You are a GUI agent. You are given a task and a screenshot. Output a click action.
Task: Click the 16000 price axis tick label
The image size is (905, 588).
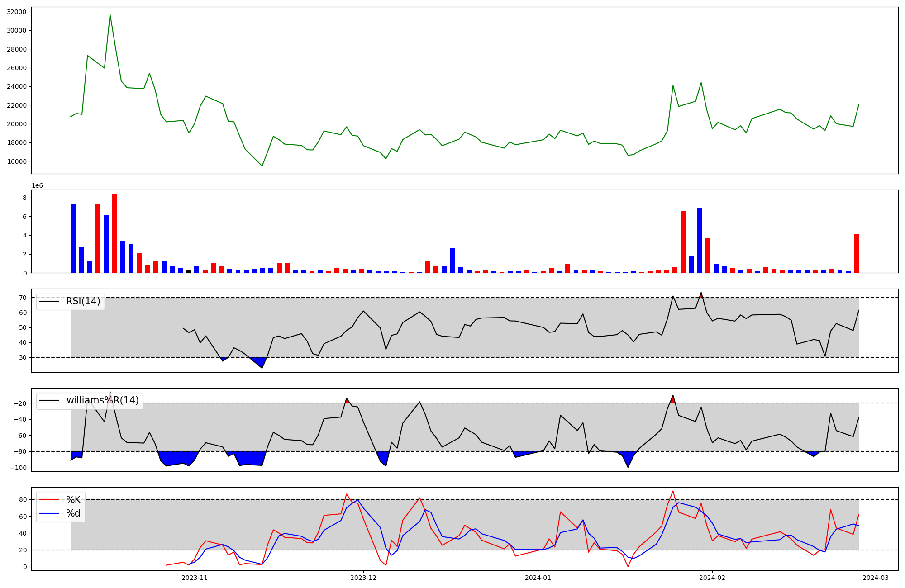click(x=17, y=161)
